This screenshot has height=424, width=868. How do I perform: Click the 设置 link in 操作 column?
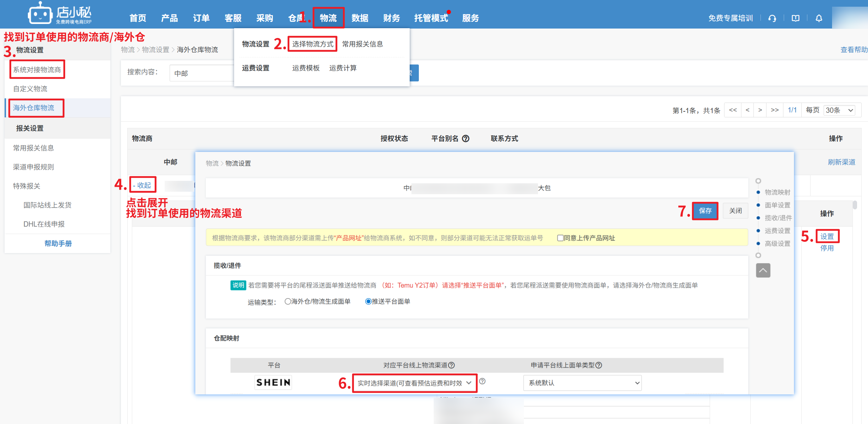tap(827, 236)
